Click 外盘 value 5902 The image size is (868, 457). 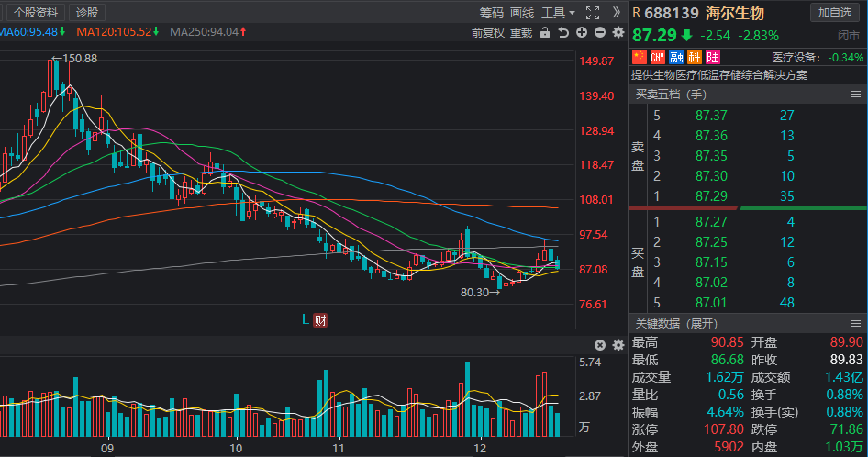[729, 447]
